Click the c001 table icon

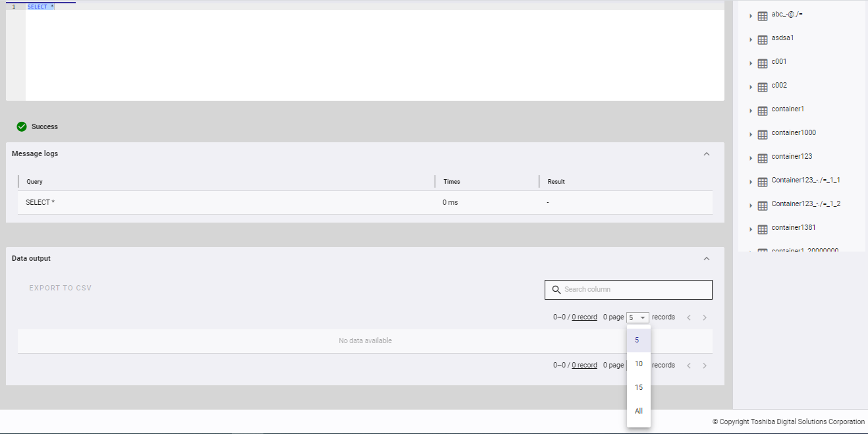[x=763, y=64]
